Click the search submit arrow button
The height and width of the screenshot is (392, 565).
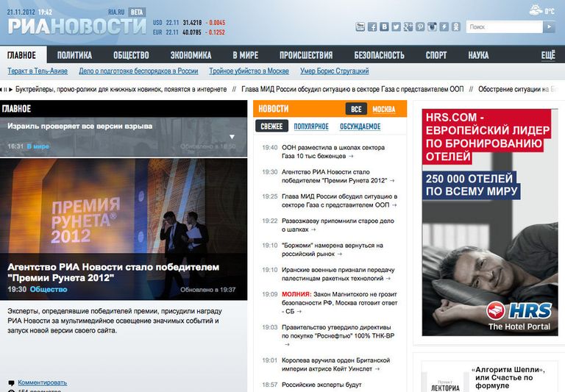(549, 26)
